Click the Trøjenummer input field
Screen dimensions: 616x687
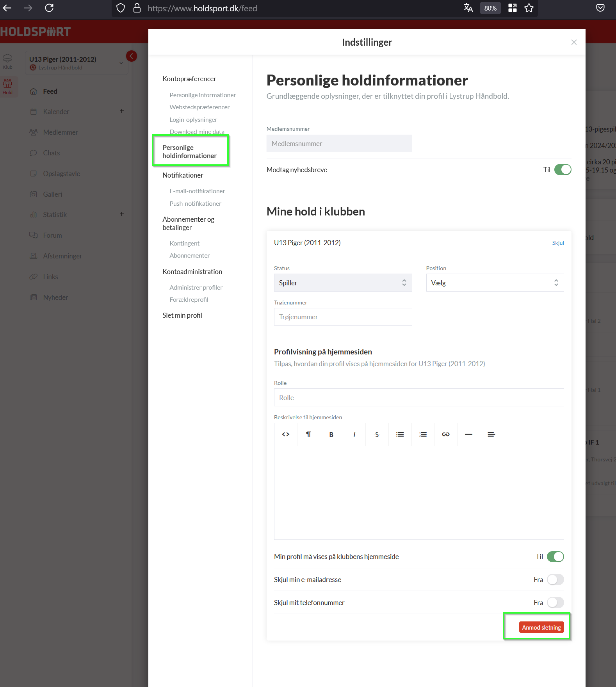coord(343,317)
